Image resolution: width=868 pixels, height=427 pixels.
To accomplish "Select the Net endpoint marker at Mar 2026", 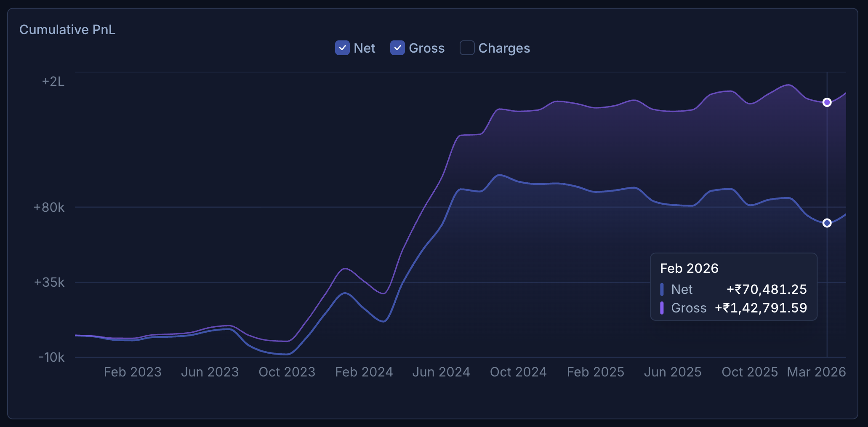I will pos(827,223).
